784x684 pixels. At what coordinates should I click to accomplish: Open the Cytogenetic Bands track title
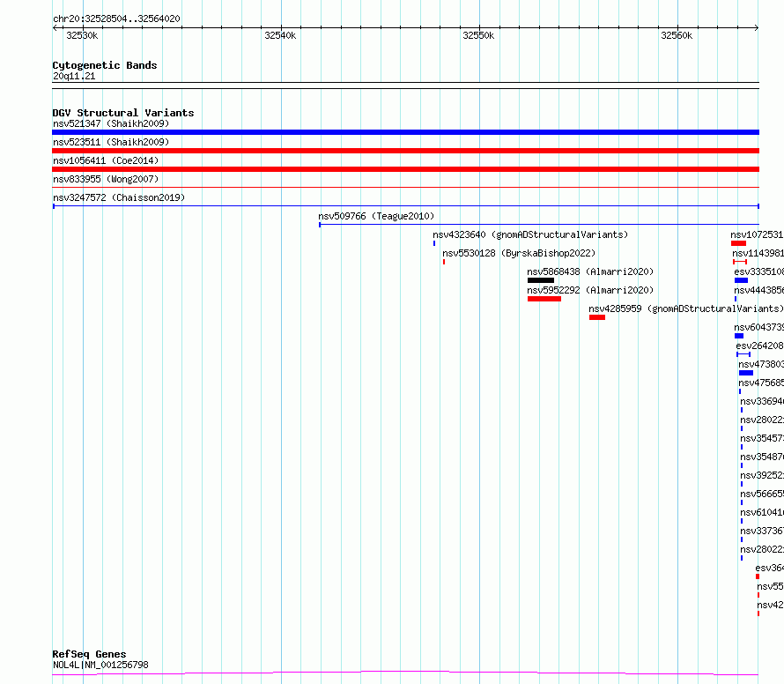click(105, 65)
